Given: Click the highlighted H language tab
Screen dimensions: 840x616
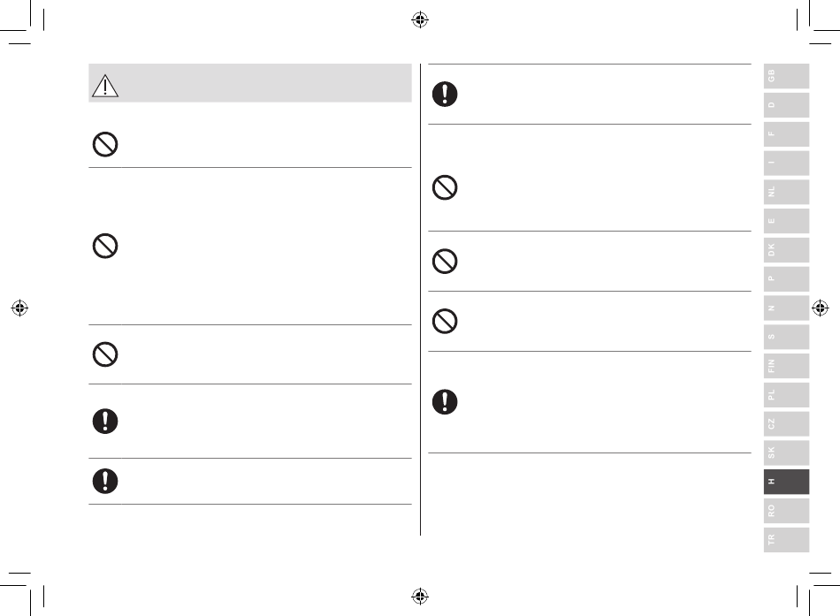Looking at the screenshot, I should 786,482.
